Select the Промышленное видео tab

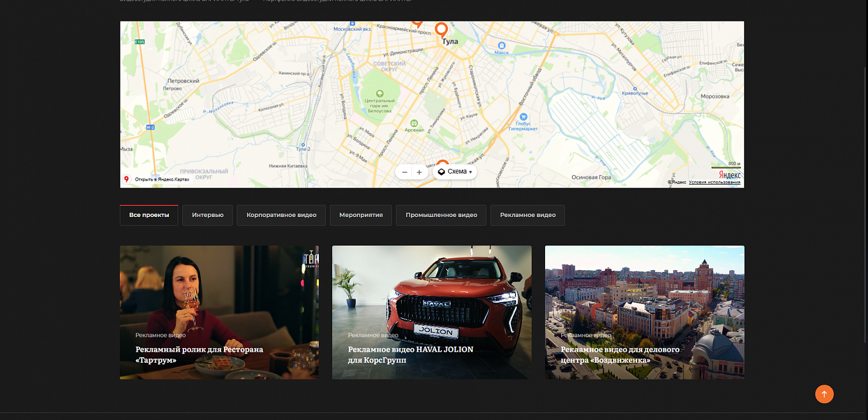tap(441, 215)
